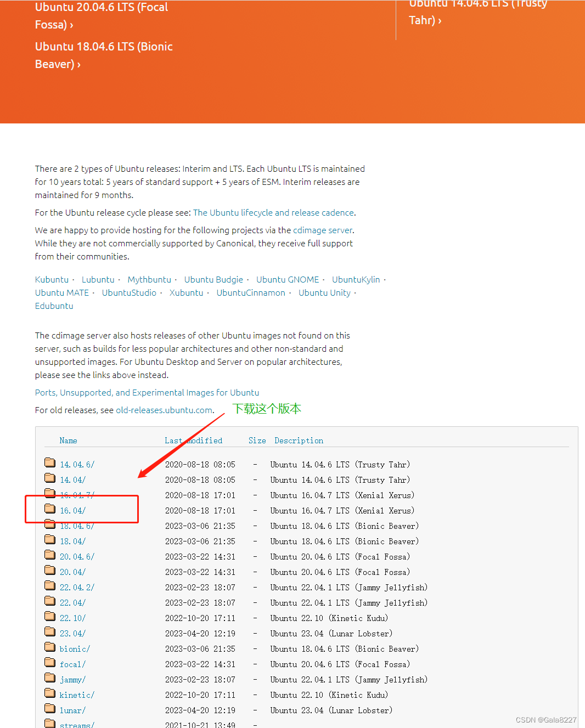Open the 14.04/ directory
585x728 pixels.
pos(72,480)
